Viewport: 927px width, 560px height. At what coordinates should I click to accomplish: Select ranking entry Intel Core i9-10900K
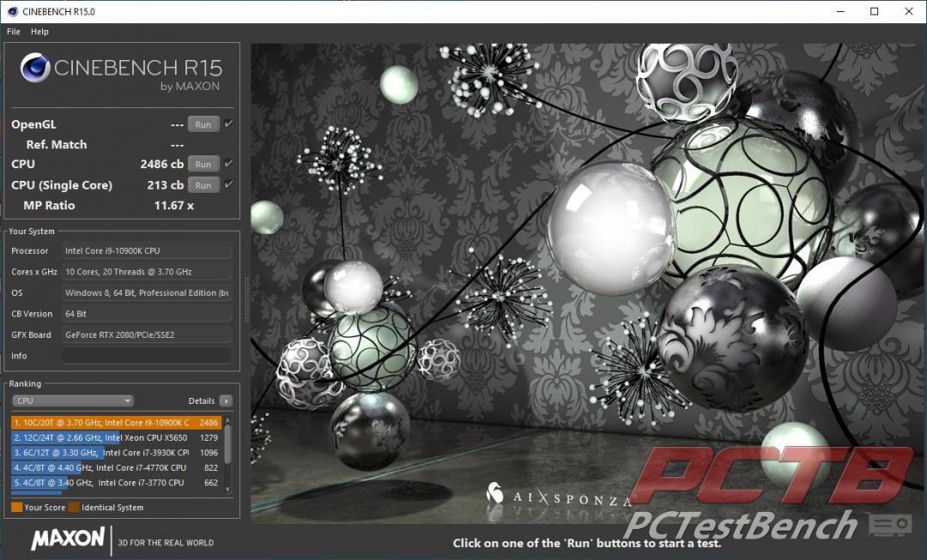coord(116,423)
